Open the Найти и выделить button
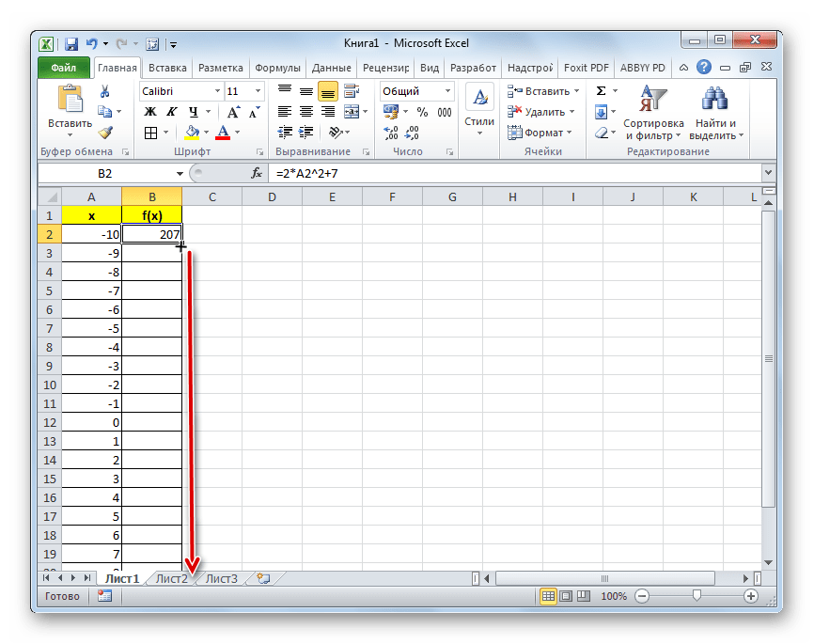This screenshot has height=644, width=814. click(x=715, y=113)
